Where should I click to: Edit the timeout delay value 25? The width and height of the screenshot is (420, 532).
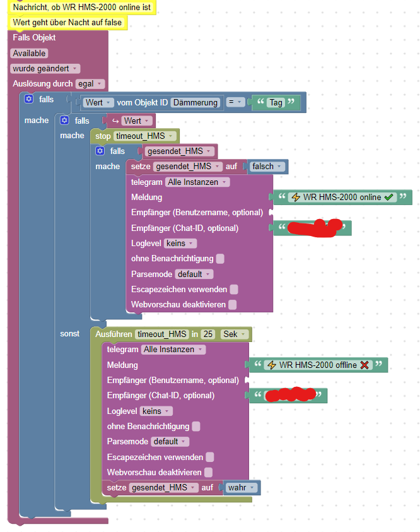(208, 334)
